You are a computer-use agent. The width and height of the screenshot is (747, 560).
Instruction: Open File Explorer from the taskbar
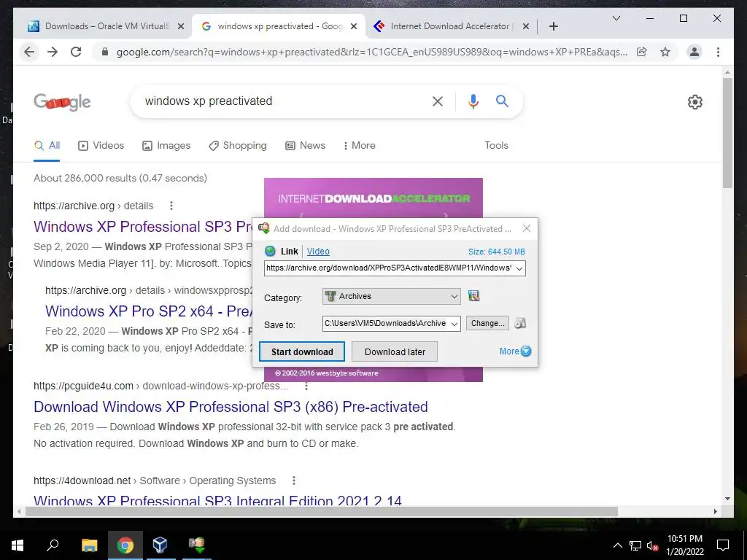(89, 545)
